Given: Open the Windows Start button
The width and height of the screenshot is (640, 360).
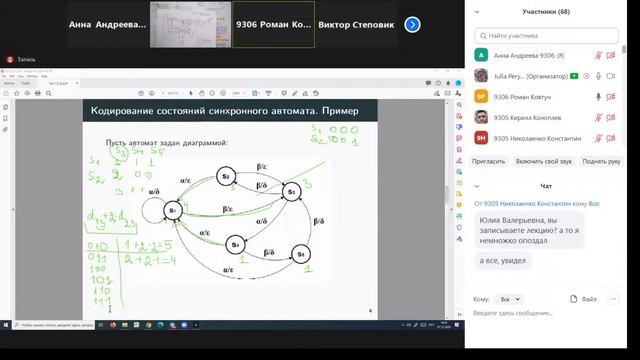Looking at the screenshot, I should pos(6,325).
